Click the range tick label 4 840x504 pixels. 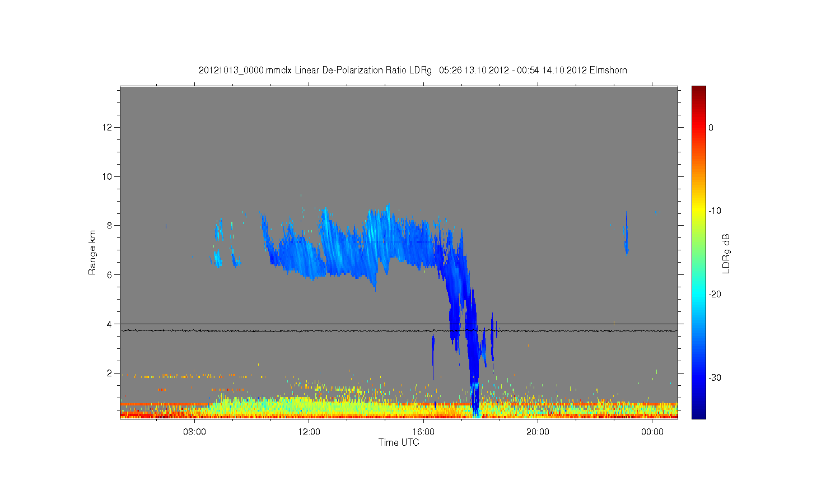pyautogui.click(x=110, y=324)
